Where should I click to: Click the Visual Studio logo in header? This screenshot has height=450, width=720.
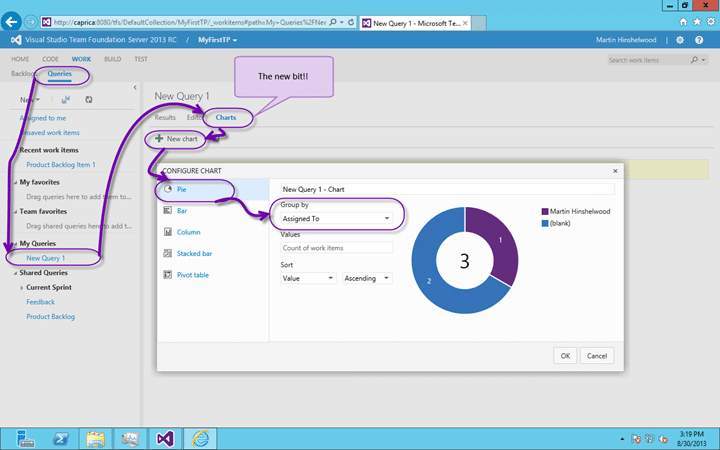click(x=16, y=40)
